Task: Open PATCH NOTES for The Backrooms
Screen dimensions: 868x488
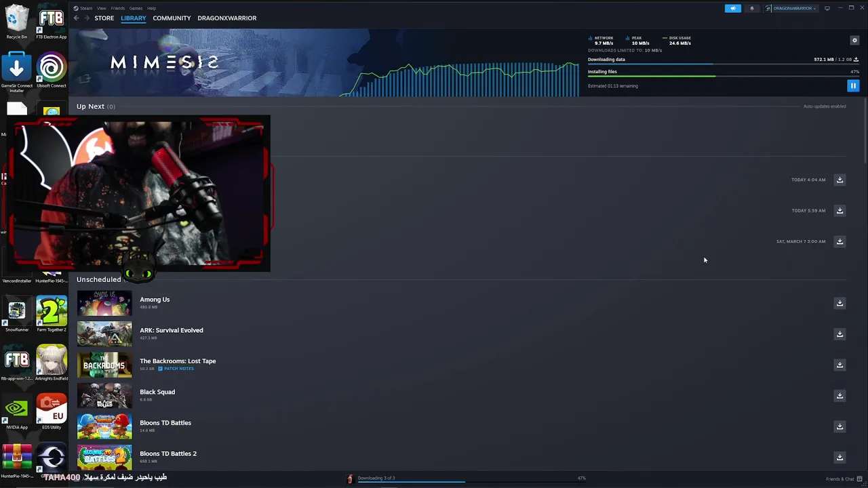Action: (176, 368)
